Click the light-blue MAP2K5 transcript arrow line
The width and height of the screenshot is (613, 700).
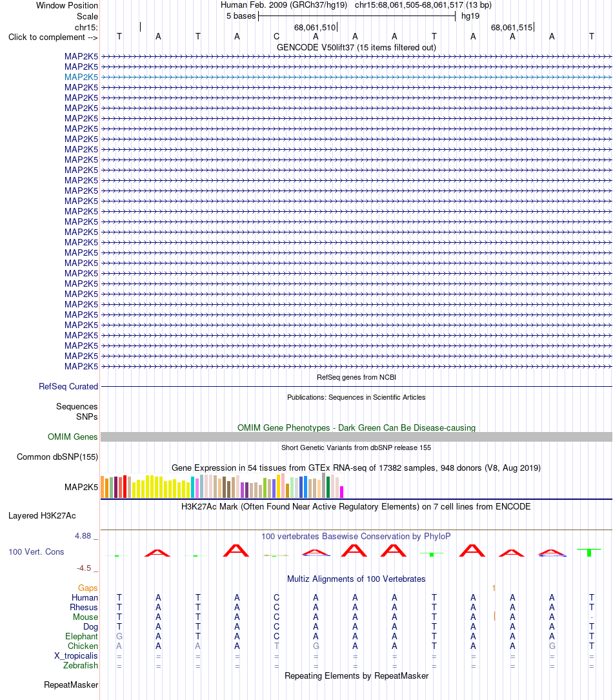tap(356, 77)
